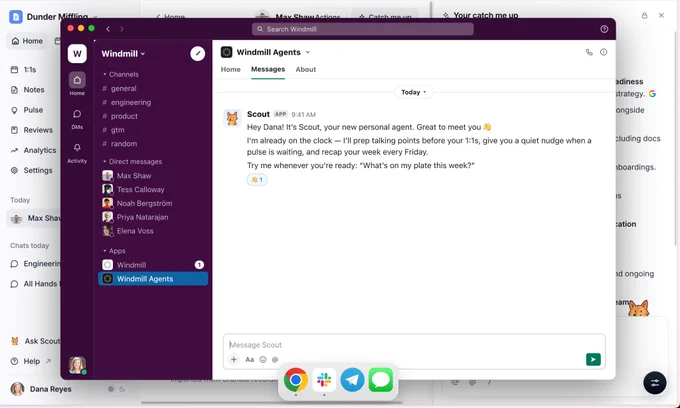Collapse the Direct messages section

(132, 162)
